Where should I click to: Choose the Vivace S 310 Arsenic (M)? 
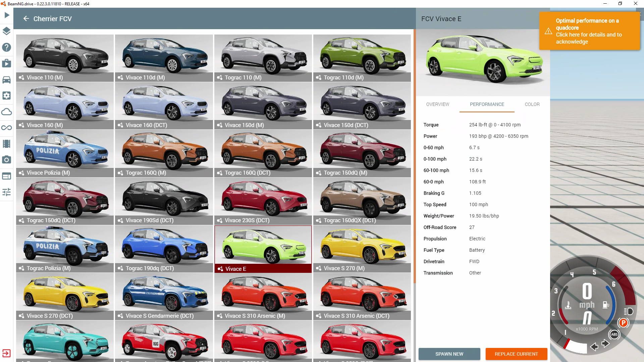[x=263, y=296]
